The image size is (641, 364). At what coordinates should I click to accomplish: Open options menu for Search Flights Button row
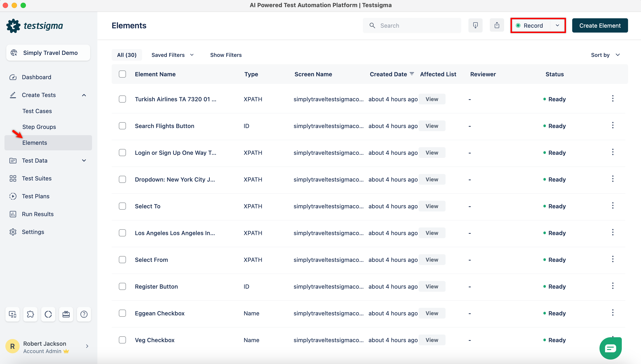tap(613, 125)
